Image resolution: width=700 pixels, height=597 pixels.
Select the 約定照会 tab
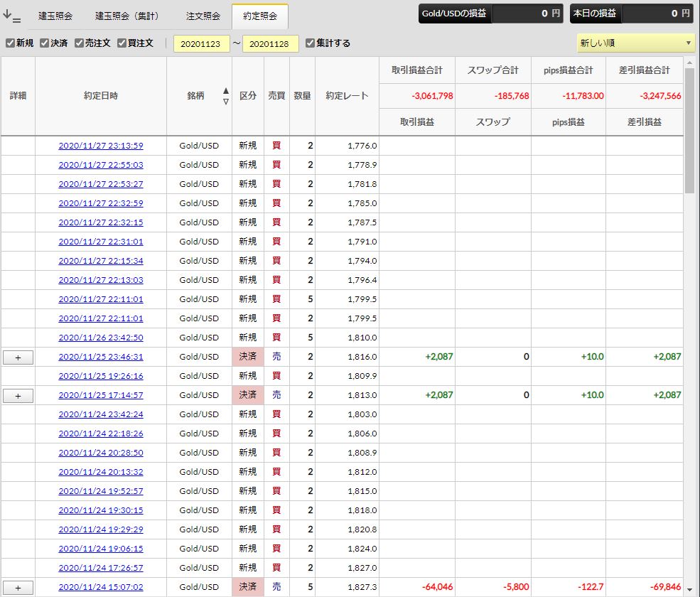pos(260,16)
